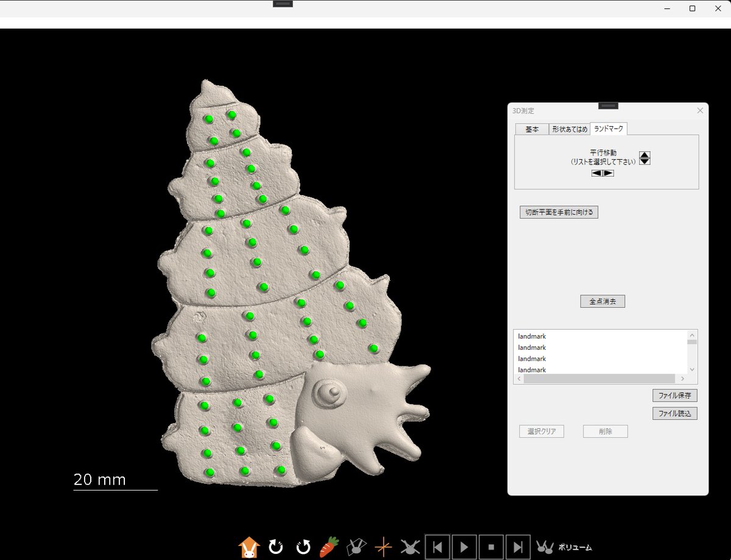Shift landmark right with the right arrow
Screen dimensions: 731x560
click(x=609, y=173)
